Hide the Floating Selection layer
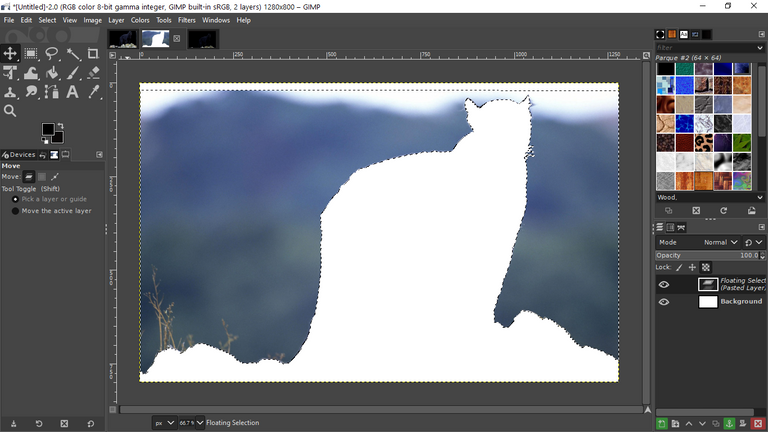The height and width of the screenshot is (432, 768). [664, 285]
